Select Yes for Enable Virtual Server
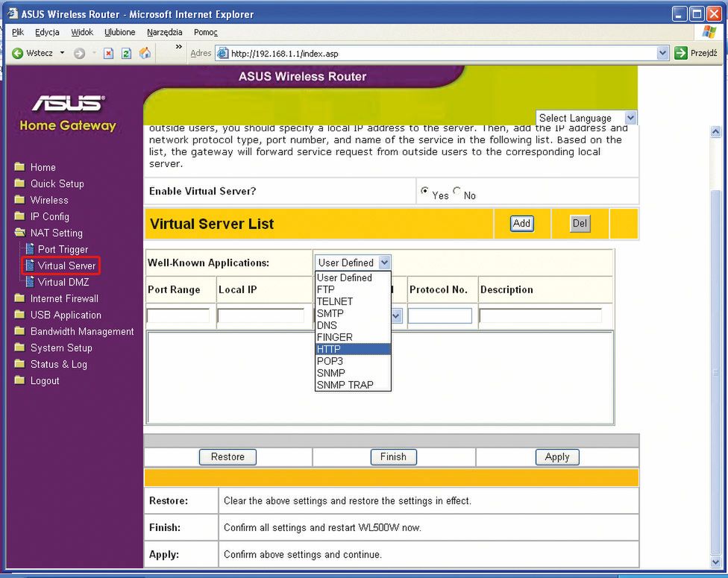The height and width of the screenshot is (578, 728). coord(424,191)
